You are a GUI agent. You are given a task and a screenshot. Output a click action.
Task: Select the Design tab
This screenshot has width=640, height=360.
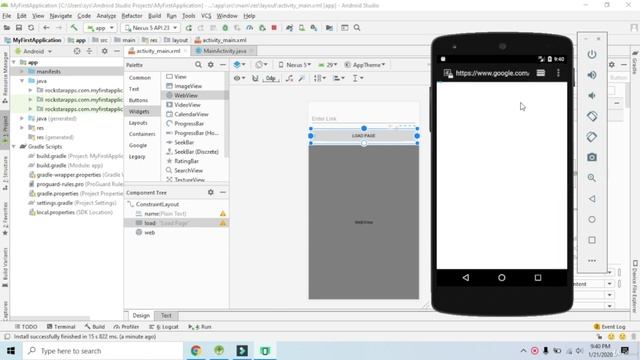[141, 316]
